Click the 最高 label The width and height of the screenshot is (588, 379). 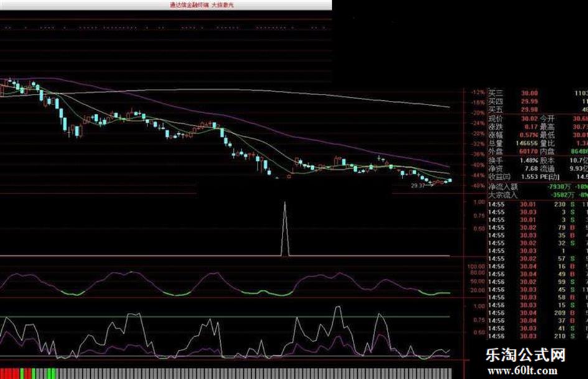click(x=547, y=127)
